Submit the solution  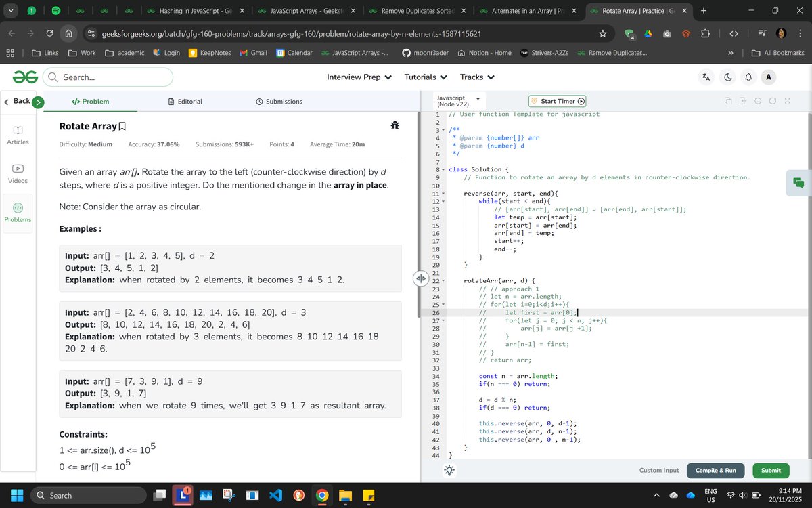pos(771,470)
